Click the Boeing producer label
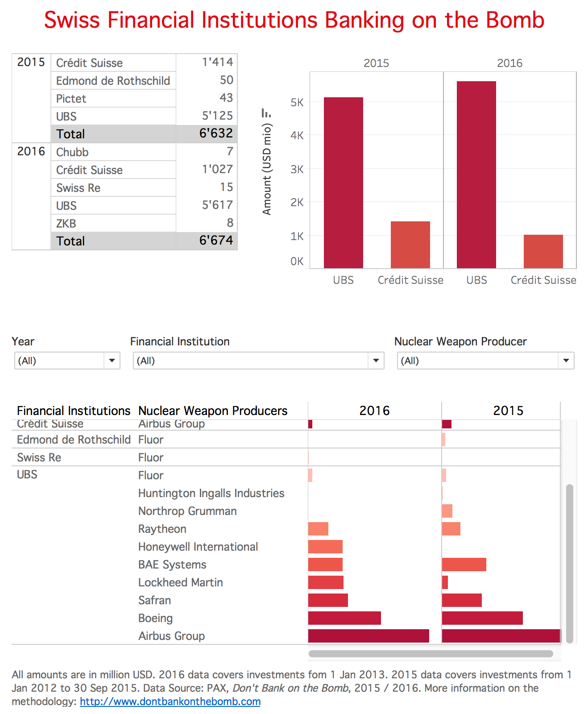Viewport: 588px width, 714px height. [x=155, y=618]
